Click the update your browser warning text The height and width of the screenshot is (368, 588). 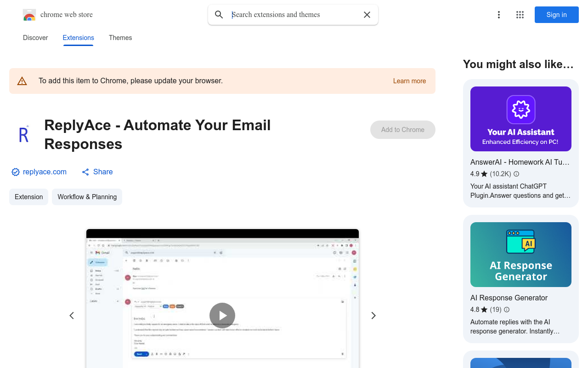point(131,81)
